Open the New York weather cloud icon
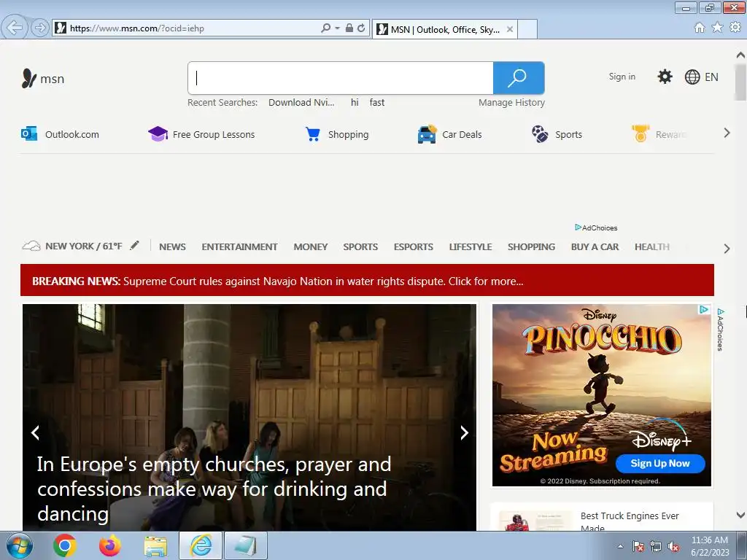This screenshot has height=560, width=747. (x=31, y=246)
